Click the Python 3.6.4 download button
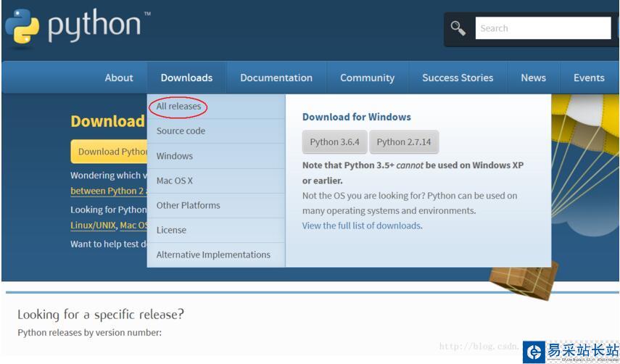 click(334, 142)
